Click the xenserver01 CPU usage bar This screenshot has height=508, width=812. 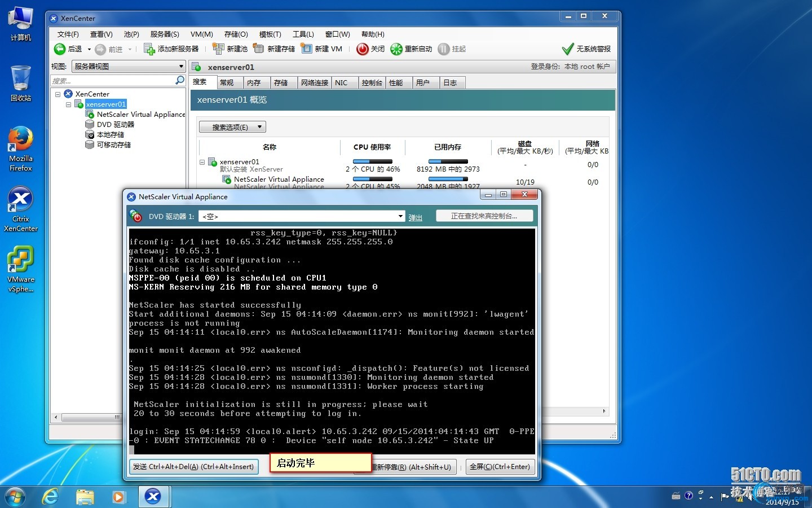point(372,162)
